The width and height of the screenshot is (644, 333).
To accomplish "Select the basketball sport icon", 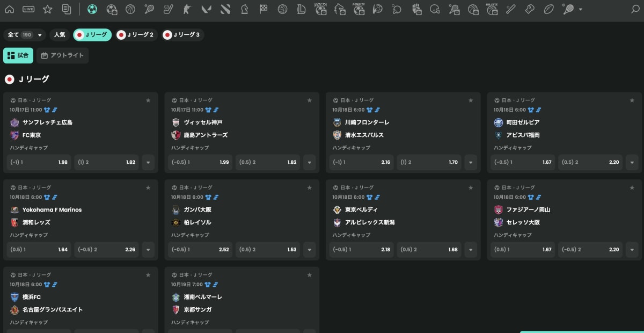I will [x=130, y=9].
